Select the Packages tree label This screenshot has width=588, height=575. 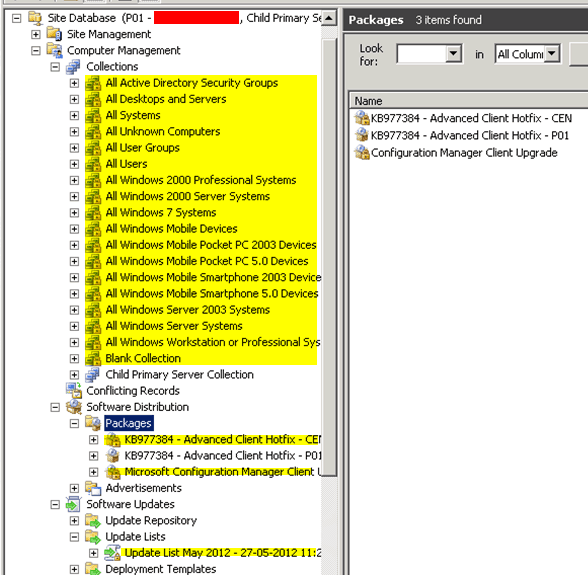[x=129, y=423]
